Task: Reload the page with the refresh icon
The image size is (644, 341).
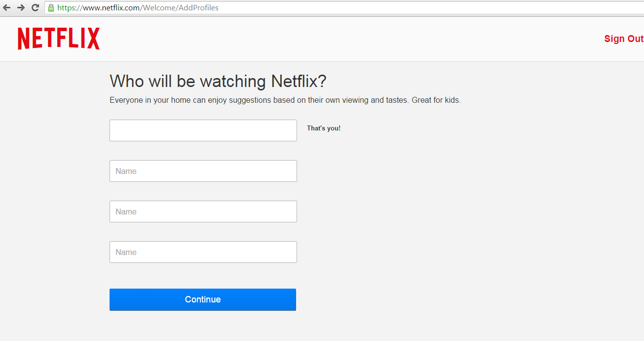Action: (x=35, y=7)
